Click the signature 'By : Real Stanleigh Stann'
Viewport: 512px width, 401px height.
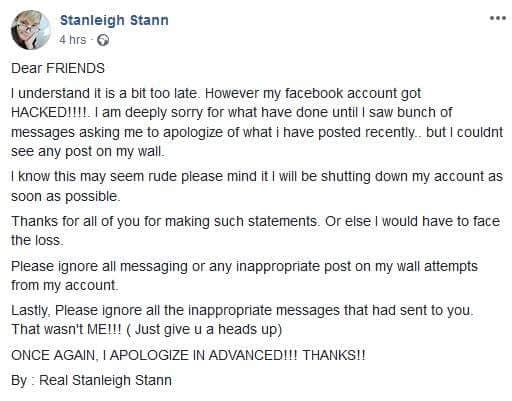point(91,380)
